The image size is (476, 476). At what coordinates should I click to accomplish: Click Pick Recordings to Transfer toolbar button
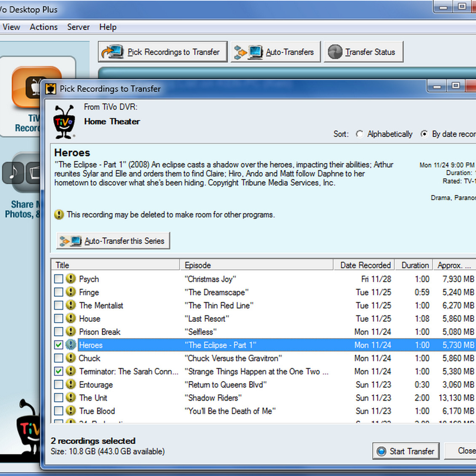coord(163,52)
